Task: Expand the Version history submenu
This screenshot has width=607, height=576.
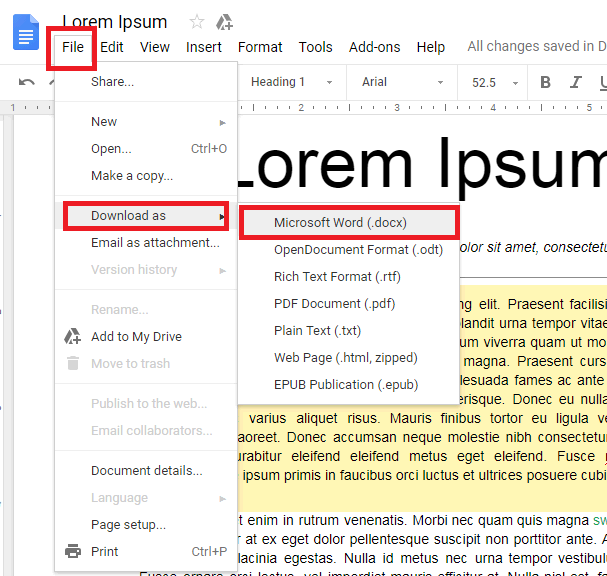Action: (x=146, y=269)
